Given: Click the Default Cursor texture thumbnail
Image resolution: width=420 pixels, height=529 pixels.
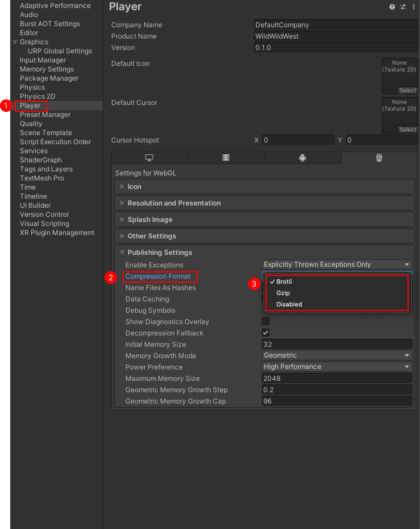Looking at the screenshot, I should coord(400,115).
